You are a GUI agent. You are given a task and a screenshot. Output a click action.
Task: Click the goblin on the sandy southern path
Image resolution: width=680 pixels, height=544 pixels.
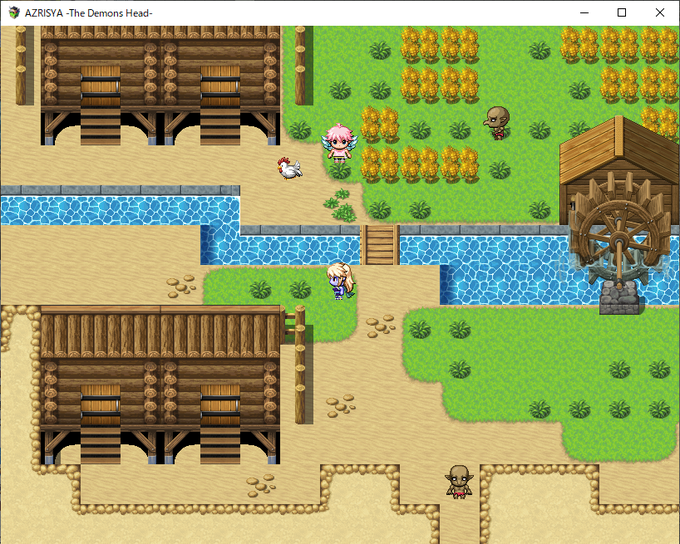pyautogui.click(x=459, y=482)
